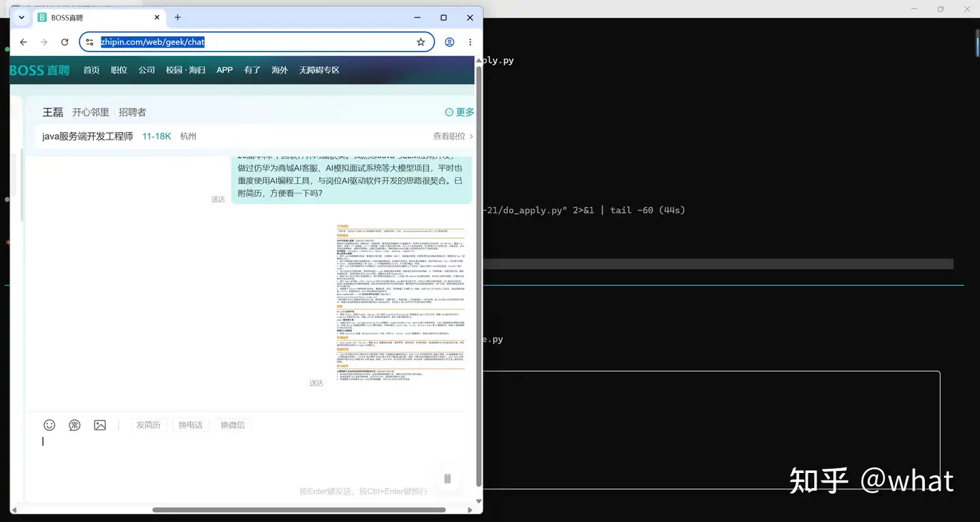The image size is (980, 522).
Task: Open 校园·海归 in the site navigation
Action: point(186,70)
